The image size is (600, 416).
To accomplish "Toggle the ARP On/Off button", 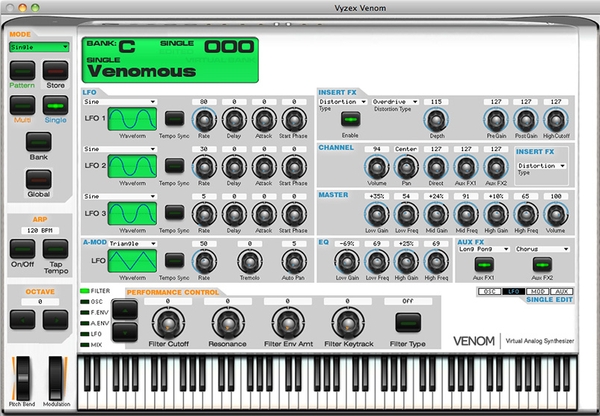I will pos(23,249).
